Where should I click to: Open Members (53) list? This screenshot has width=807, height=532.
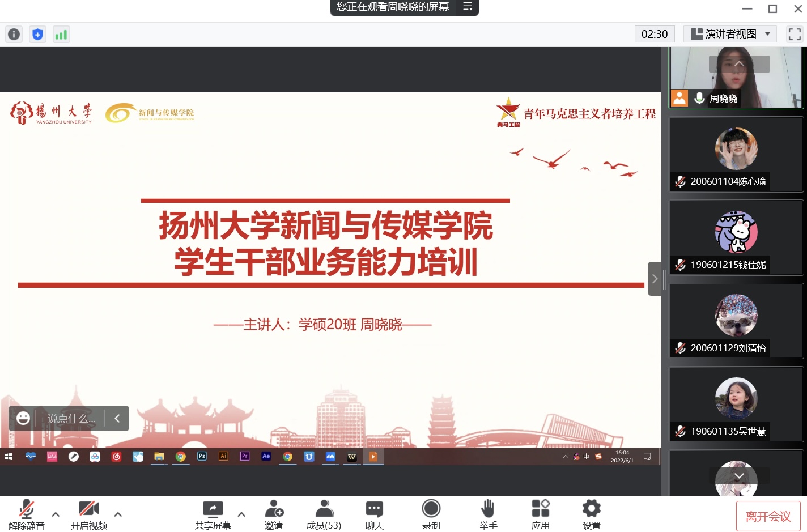[324, 514]
